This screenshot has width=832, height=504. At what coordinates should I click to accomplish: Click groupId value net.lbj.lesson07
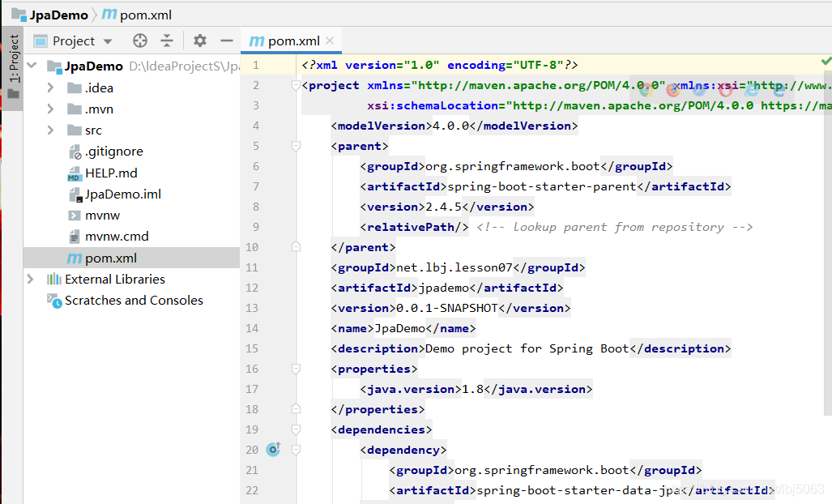pyautogui.click(x=454, y=267)
